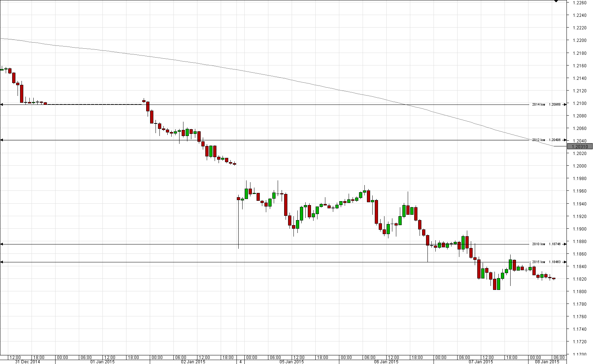Click the 1.1720 price axis label
This screenshot has width=593, height=364.
tap(579, 342)
